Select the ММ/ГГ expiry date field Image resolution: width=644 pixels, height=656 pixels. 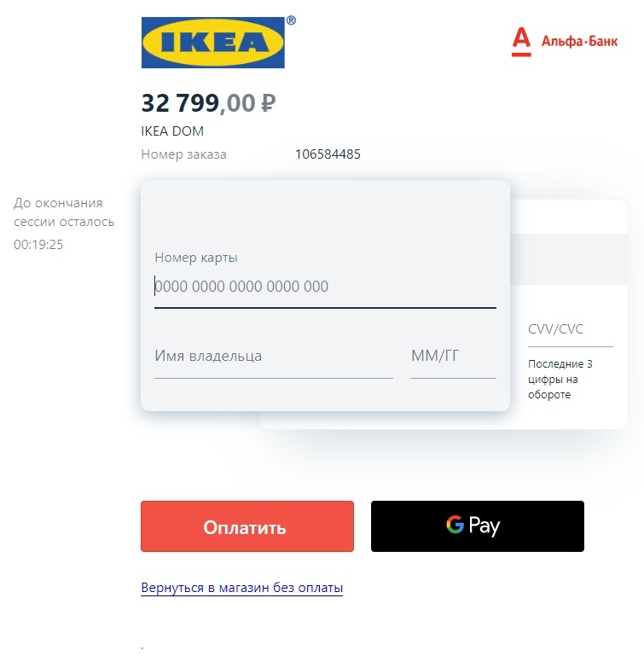point(452,357)
